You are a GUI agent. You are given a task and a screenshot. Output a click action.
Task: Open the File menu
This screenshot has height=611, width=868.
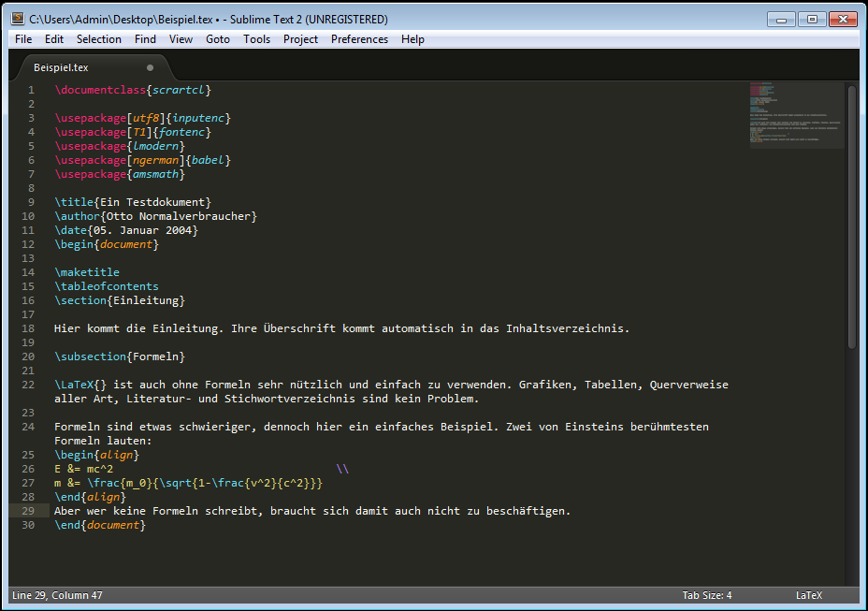click(x=23, y=39)
